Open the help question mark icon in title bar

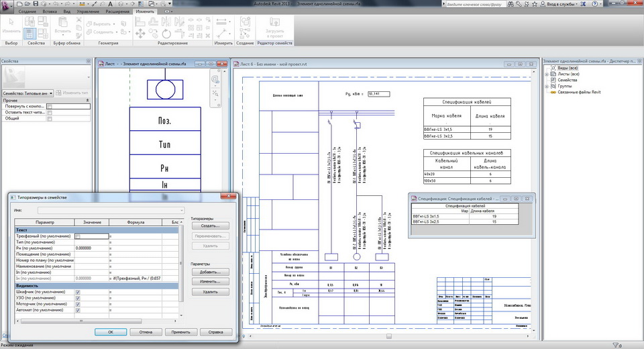[x=595, y=4]
